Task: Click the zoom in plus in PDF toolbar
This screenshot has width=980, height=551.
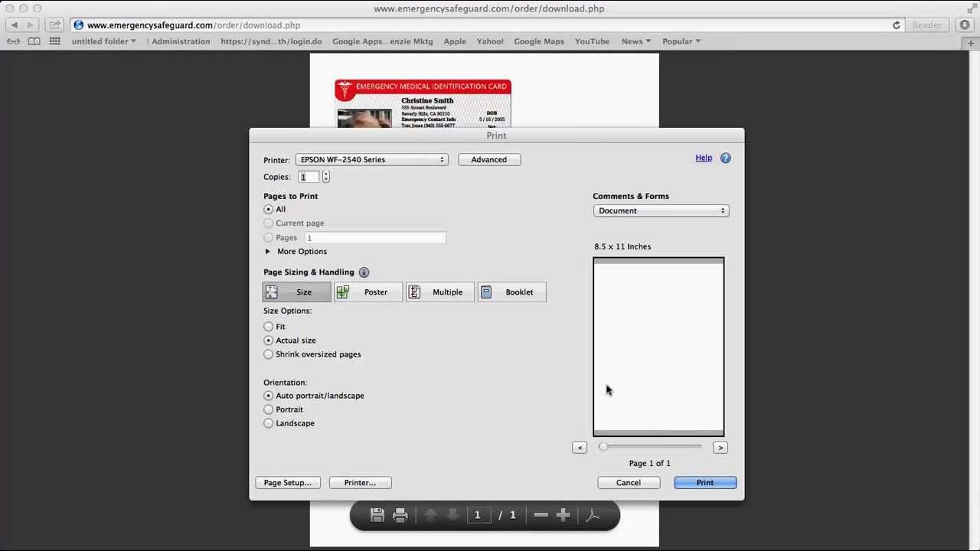Action: pos(563,516)
